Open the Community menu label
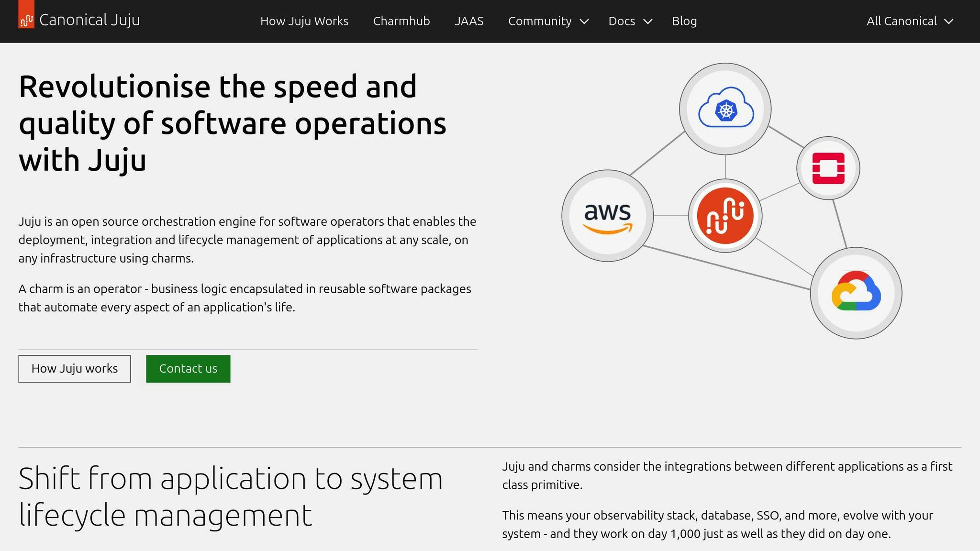This screenshot has height=551, width=980. 539,21
